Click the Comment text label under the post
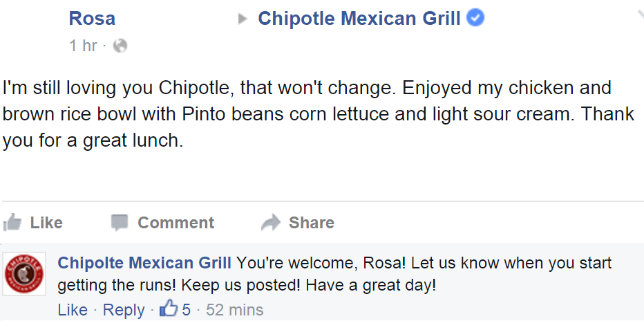The width and height of the screenshot is (644, 321). pyautogui.click(x=176, y=222)
